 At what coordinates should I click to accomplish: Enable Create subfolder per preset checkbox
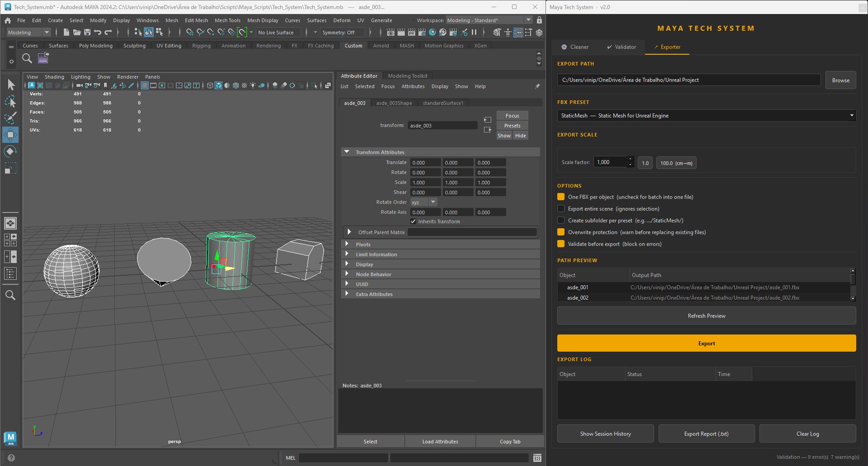[x=561, y=220]
